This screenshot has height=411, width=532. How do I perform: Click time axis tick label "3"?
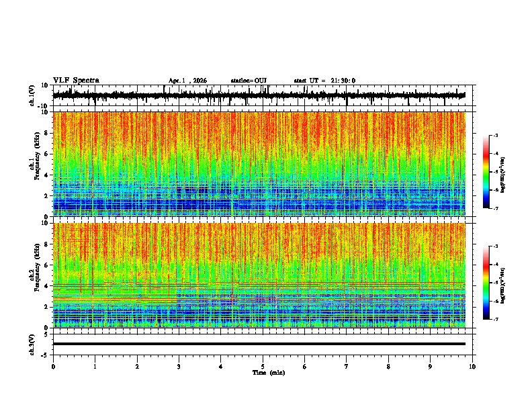pyautogui.click(x=179, y=367)
